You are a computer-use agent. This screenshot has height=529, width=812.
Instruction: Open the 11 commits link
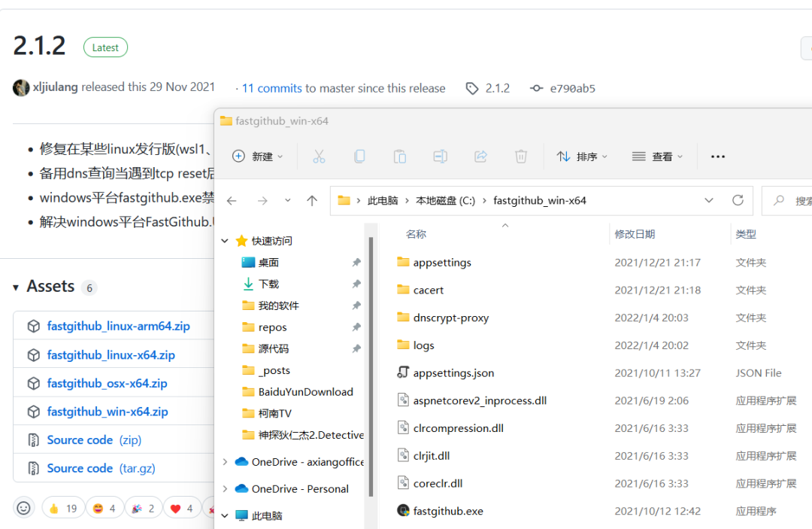click(x=272, y=89)
